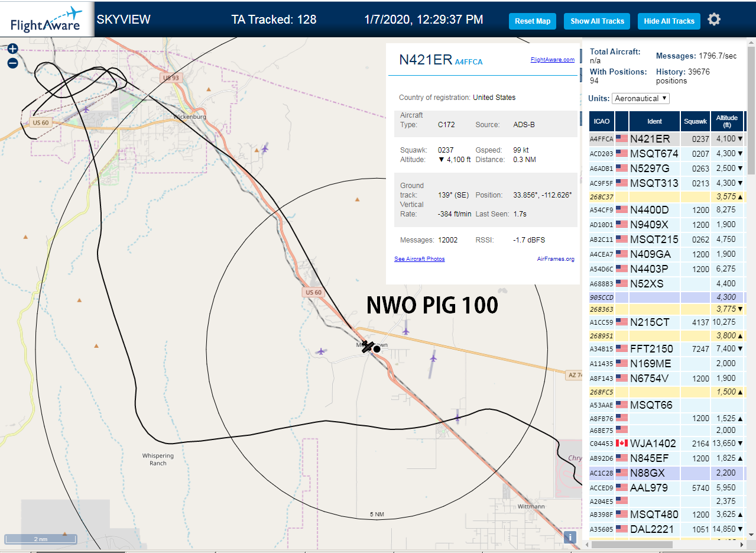
Task: Click US flag in A6BE75 row
Action: 621,430
